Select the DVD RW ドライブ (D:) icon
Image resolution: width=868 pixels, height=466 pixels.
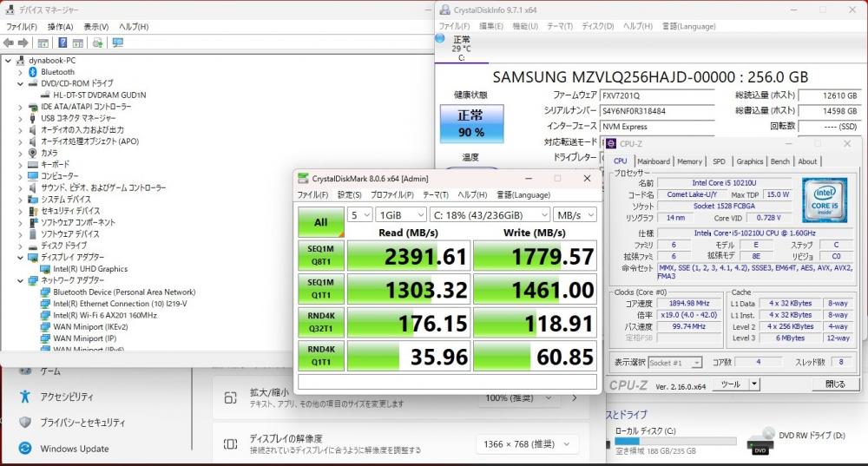[760, 441]
